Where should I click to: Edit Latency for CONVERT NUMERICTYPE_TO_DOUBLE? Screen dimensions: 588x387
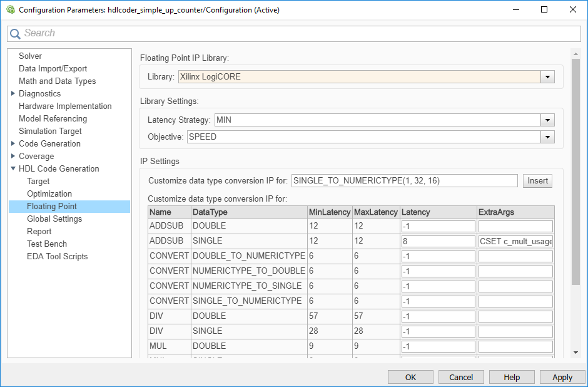[x=438, y=271]
